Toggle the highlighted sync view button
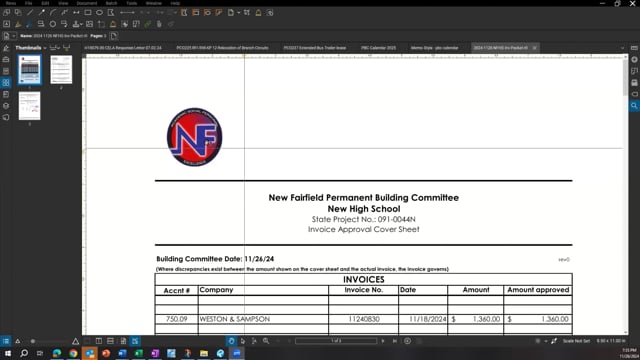Viewport: 640px width, 360px height. pos(135,341)
